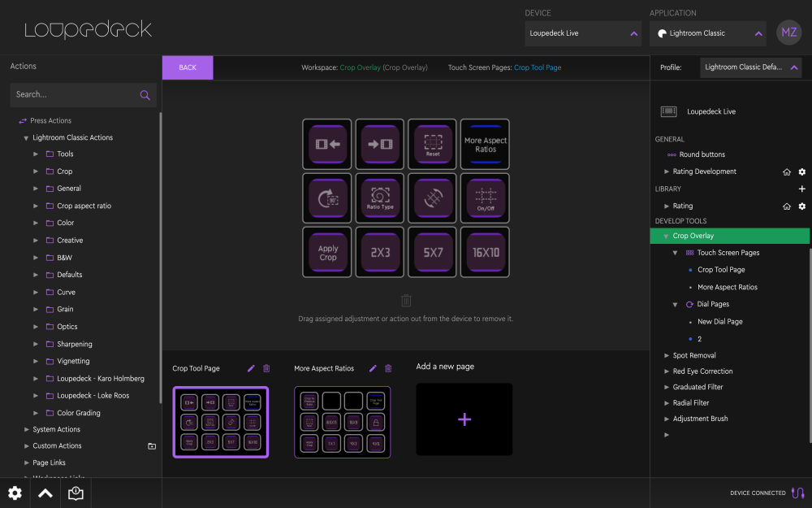Expand the Crop aspect ratio folder

[36, 206]
